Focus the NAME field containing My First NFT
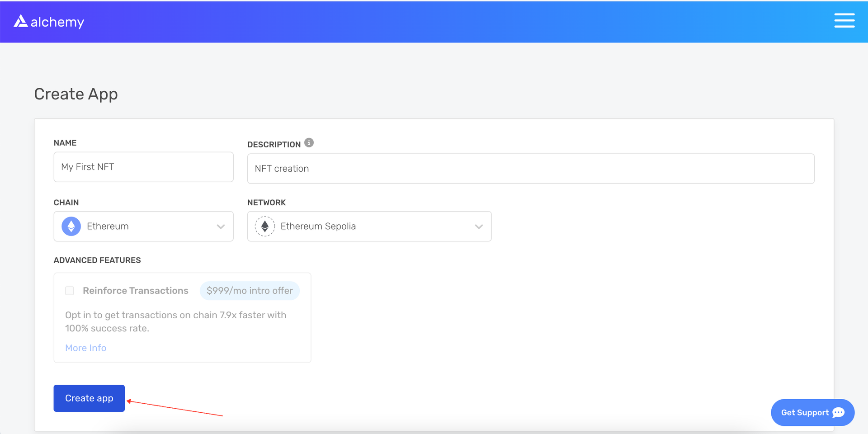Viewport: 868px width, 434px height. pos(143,167)
